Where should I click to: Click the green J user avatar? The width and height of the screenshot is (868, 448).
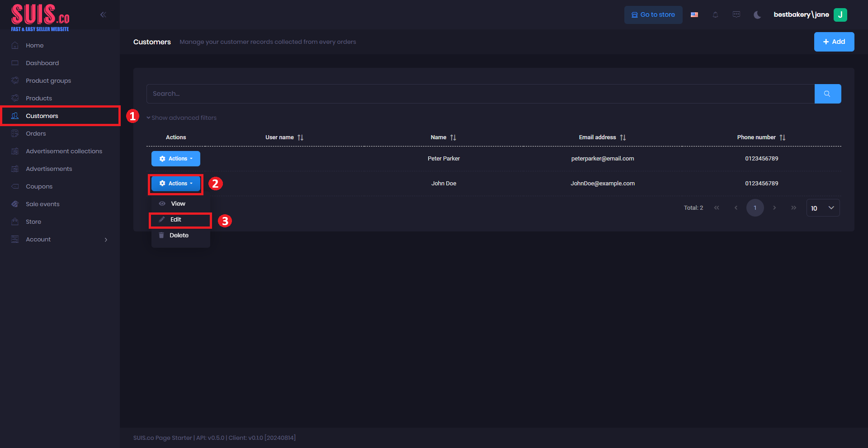[840, 15]
